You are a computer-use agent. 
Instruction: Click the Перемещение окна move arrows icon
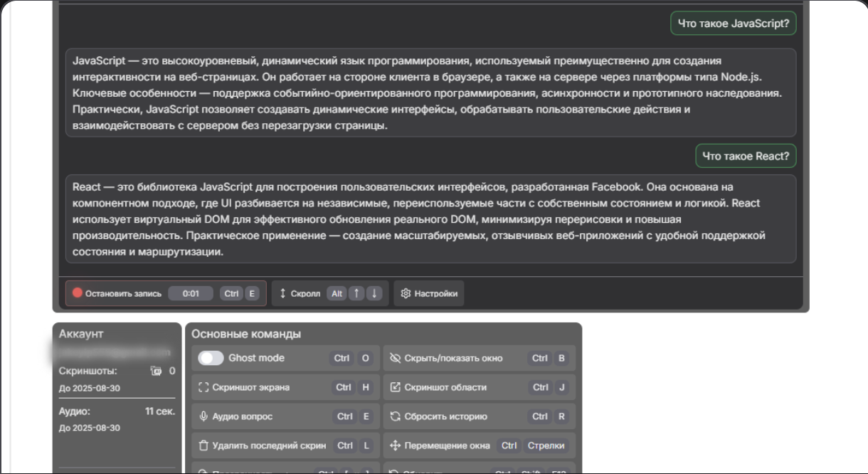(396, 446)
